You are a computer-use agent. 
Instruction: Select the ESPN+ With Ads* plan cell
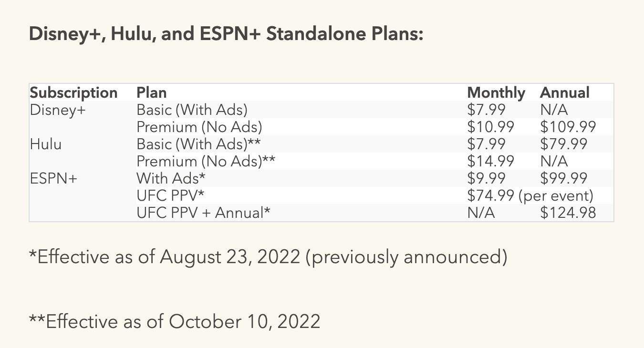point(171,178)
